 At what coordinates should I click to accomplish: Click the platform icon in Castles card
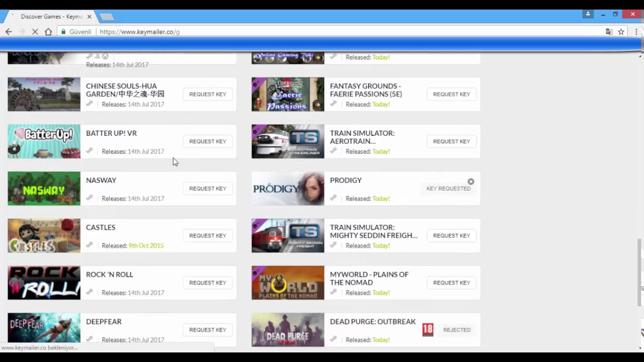[90, 245]
